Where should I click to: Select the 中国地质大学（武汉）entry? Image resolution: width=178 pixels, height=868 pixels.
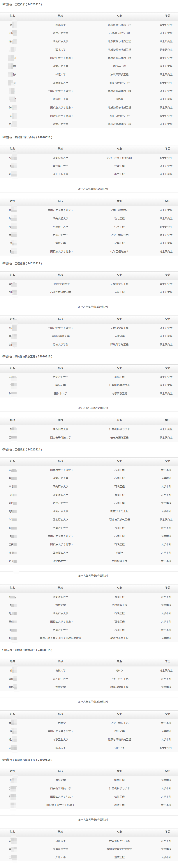[x=60, y=470]
